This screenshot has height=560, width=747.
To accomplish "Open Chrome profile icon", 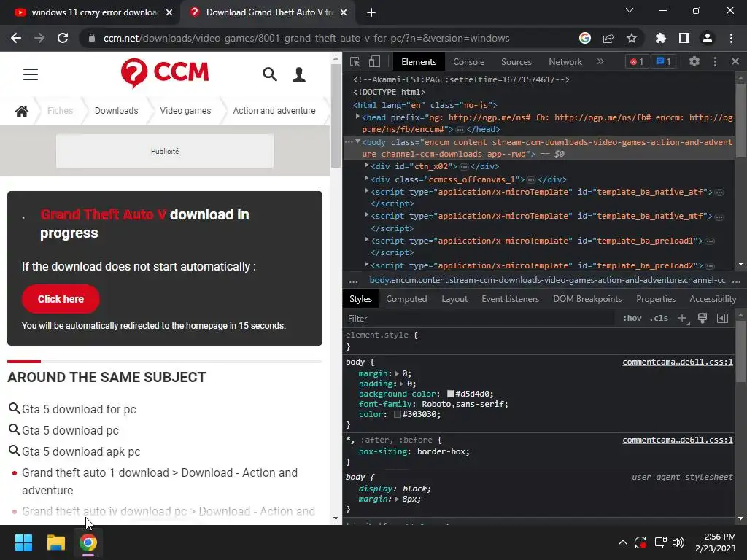I will pos(708,38).
